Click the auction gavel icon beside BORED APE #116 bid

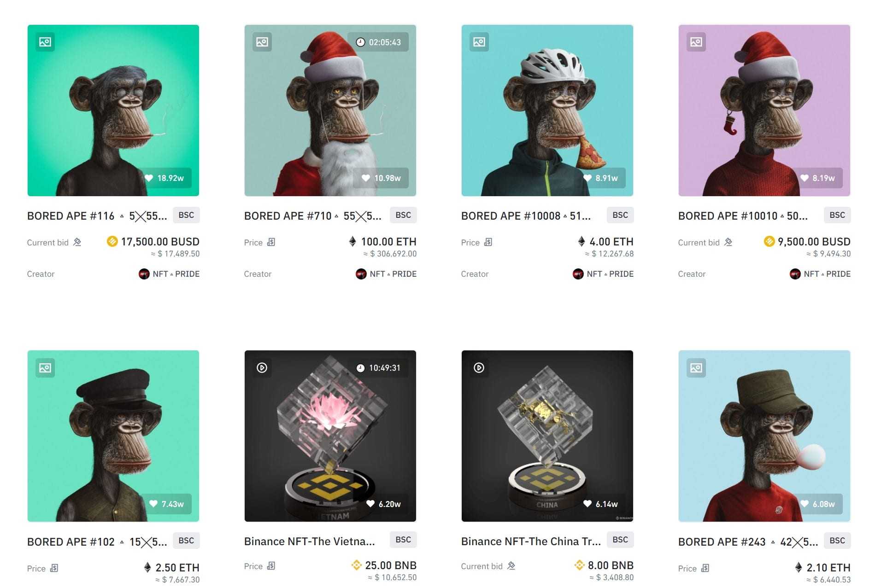pos(77,242)
